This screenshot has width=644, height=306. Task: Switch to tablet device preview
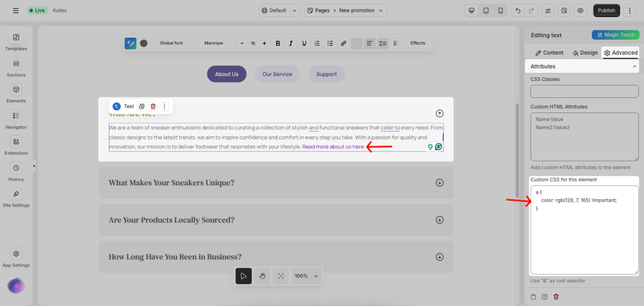coord(486,11)
